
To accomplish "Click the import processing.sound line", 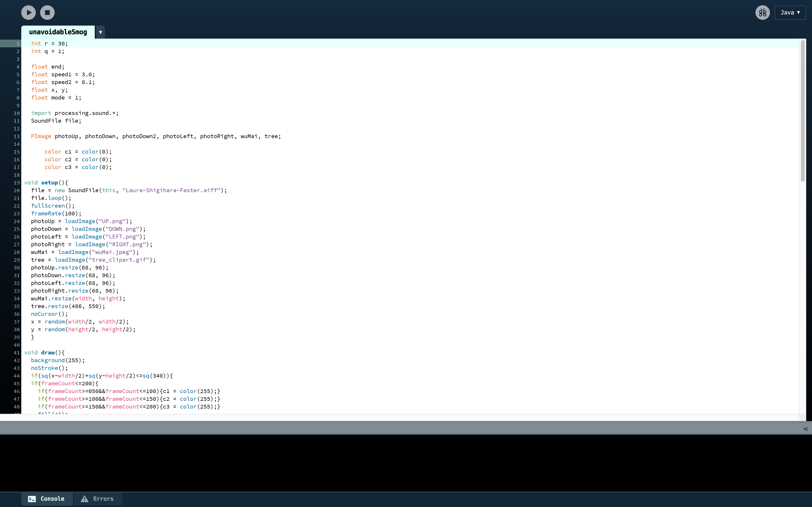I will click(x=74, y=113).
